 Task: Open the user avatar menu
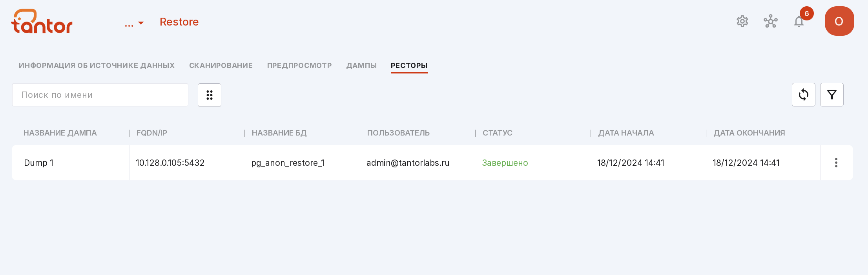[x=839, y=21]
